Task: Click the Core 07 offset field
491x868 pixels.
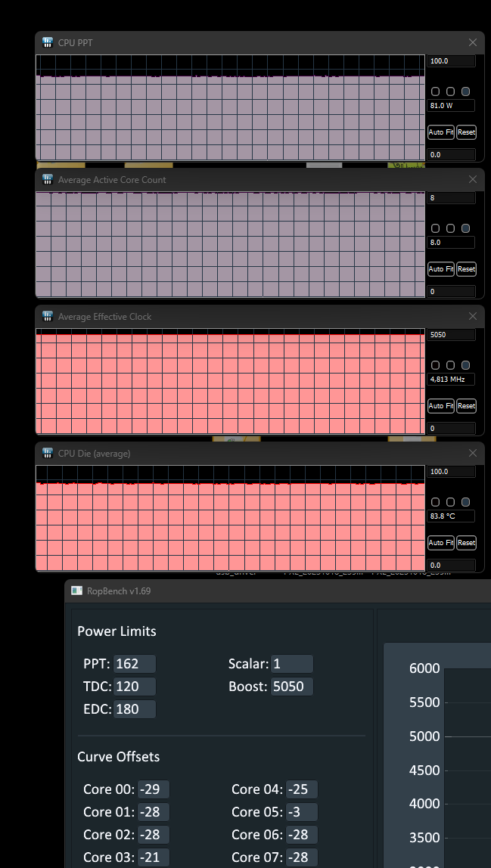Action: pyautogui.click(x=302, y=857)
